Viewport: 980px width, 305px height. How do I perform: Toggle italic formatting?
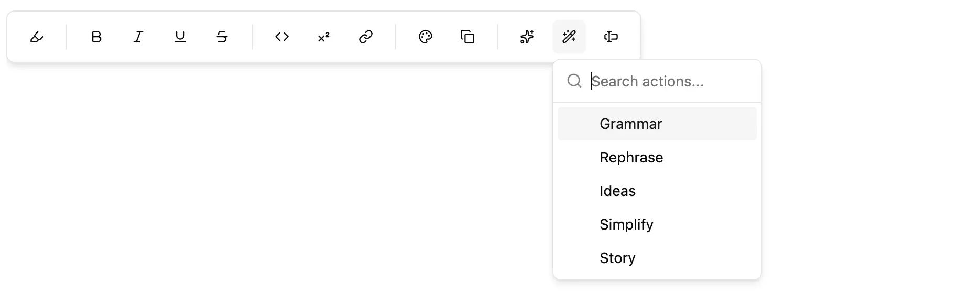138,37
